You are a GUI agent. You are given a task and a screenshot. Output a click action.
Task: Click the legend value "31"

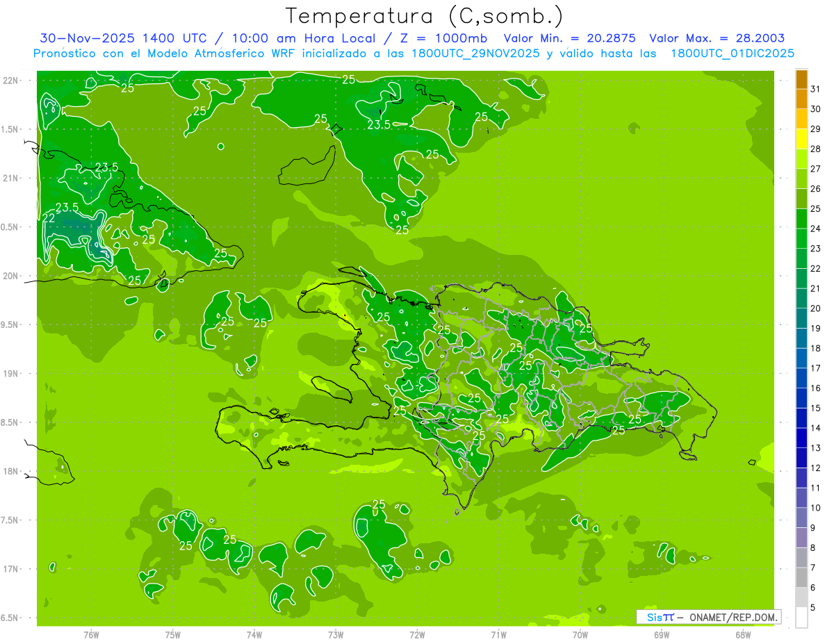(815, 89)
